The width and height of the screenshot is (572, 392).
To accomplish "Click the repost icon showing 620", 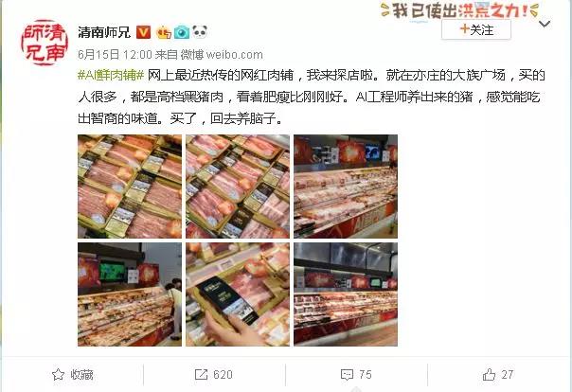I will [x=201, y=375].
